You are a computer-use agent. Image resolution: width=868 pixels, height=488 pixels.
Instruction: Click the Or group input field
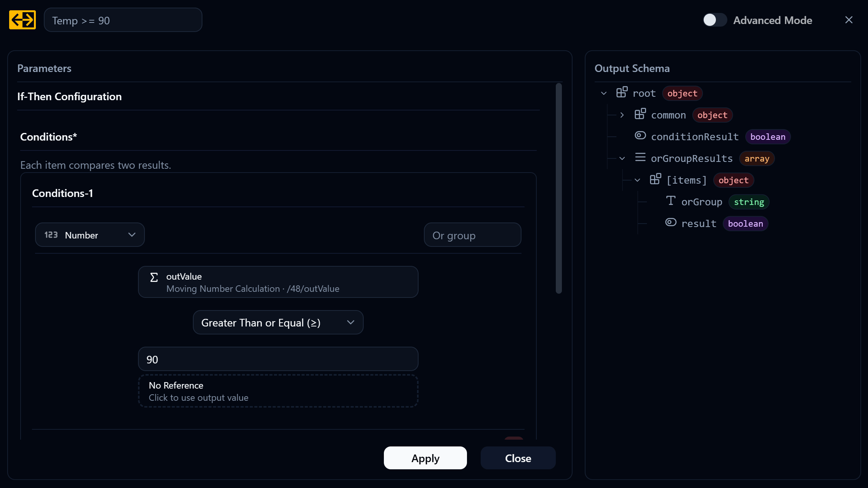pyautogui.click(x=472, y=235)
